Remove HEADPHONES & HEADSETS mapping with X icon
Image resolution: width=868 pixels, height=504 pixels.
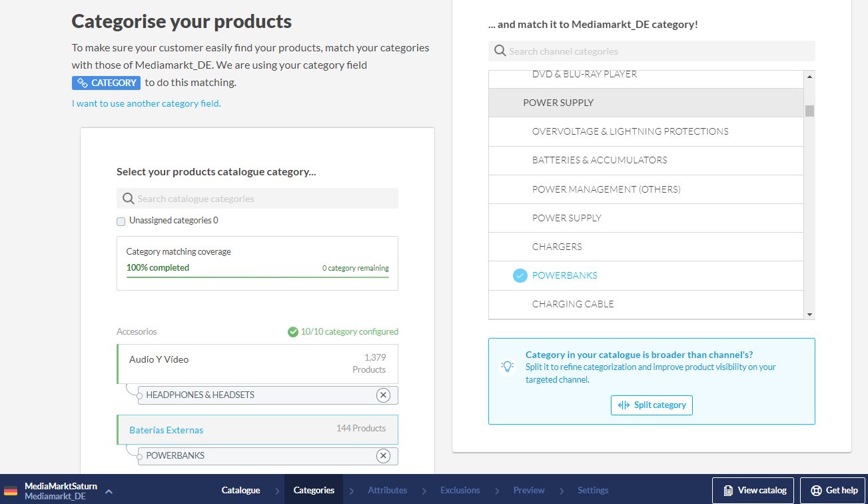[x=383, y=395]
